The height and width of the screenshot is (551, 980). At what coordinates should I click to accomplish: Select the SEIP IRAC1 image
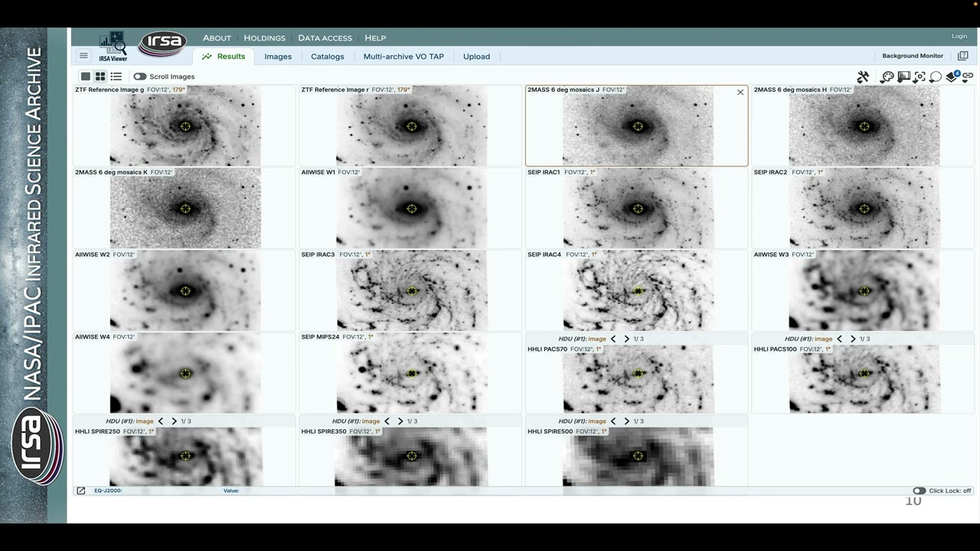pos(638,208)
